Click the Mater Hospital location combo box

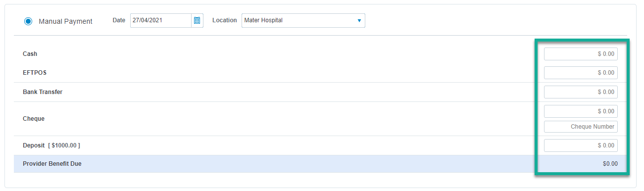click(x=303, y=21)
